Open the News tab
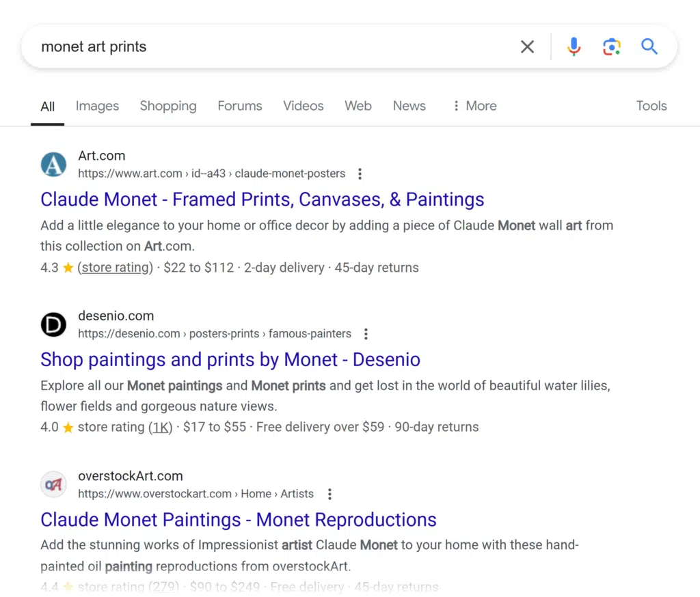The image size is (700, 597). tap(409, 106)
